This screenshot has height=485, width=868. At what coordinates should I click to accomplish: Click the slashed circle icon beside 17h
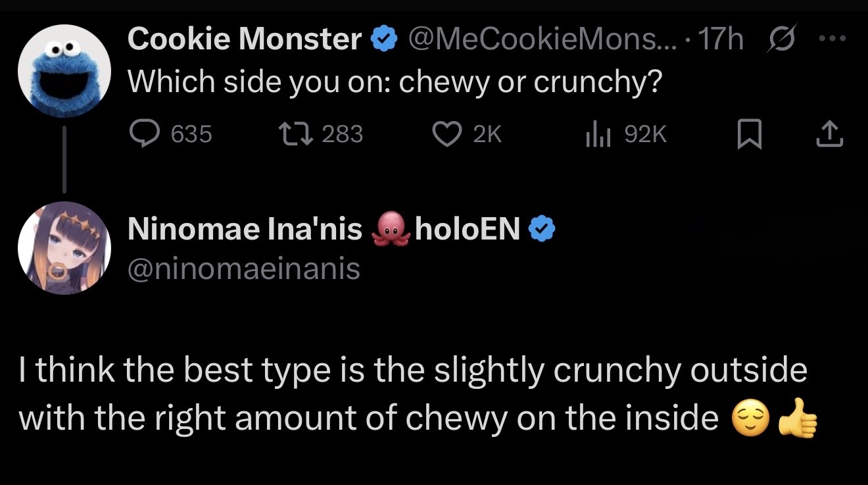(781, 39)
